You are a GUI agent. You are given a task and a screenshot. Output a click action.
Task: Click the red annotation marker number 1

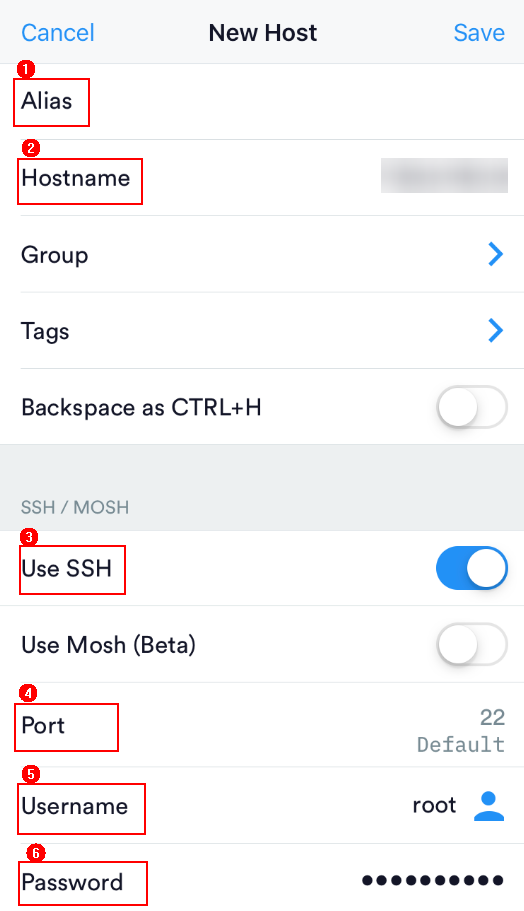(x=26, y=69)
